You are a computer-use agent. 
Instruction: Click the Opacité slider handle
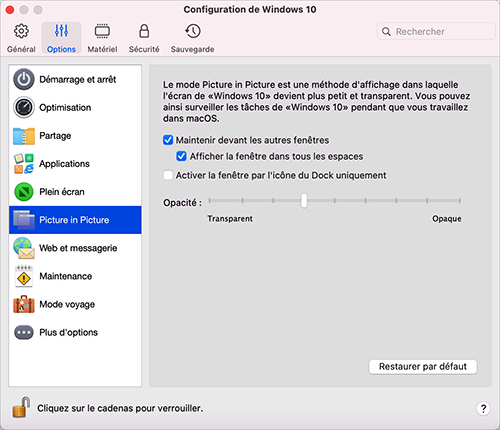point(304,201)
